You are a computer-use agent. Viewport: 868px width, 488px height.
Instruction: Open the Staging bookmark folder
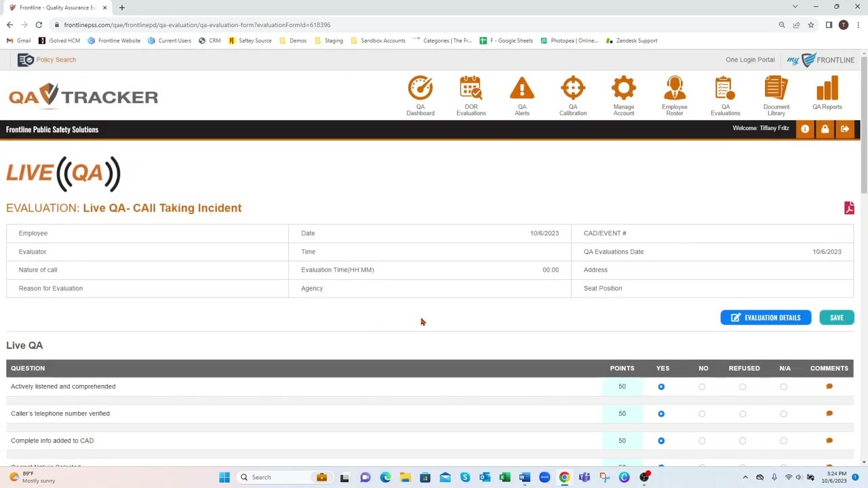tap(328, 41)
